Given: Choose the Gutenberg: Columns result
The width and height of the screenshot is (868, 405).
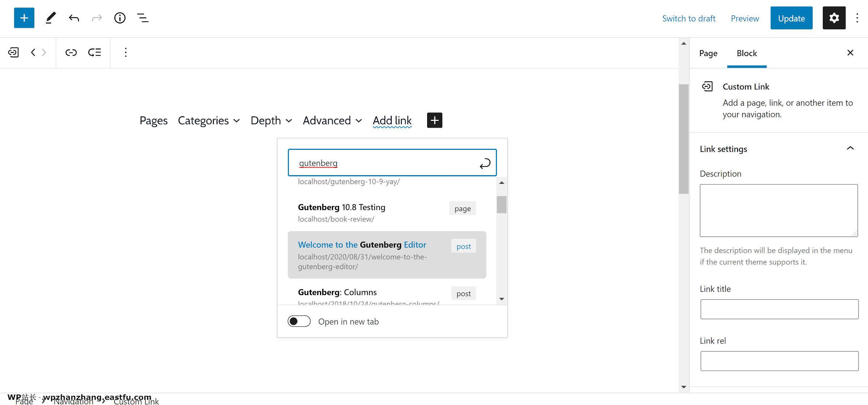Looking at the screenshot, I should [387, 292].
